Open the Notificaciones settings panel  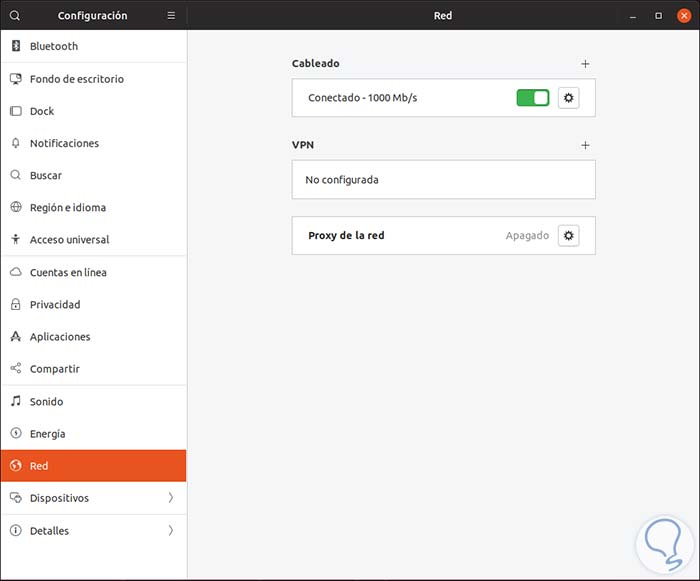(x=64, y=144)
